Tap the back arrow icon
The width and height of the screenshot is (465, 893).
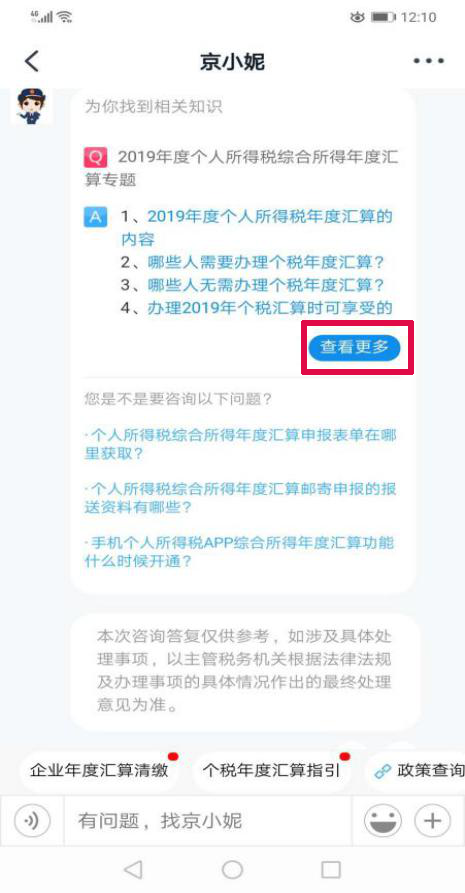point(32,61)
